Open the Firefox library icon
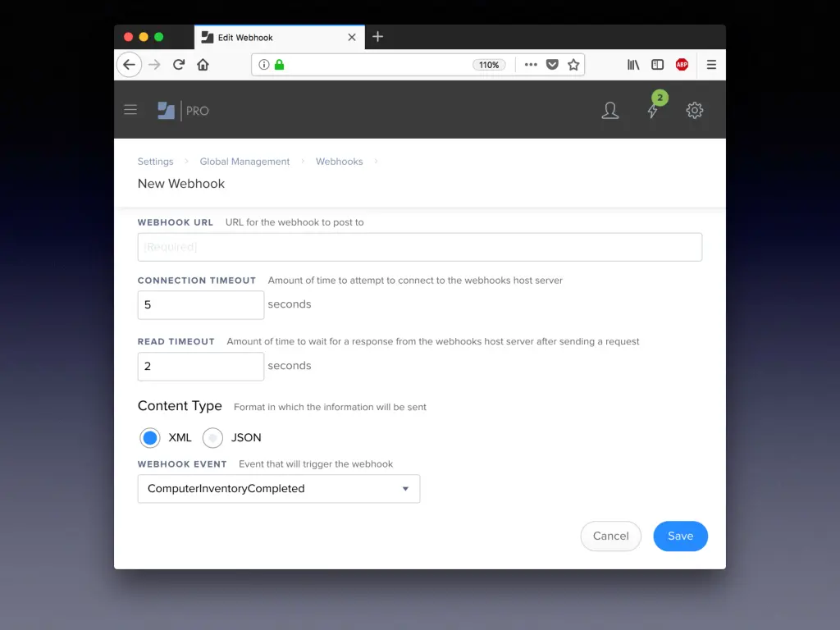This screenshot has height=630, width=840. [x=633, y=65]
